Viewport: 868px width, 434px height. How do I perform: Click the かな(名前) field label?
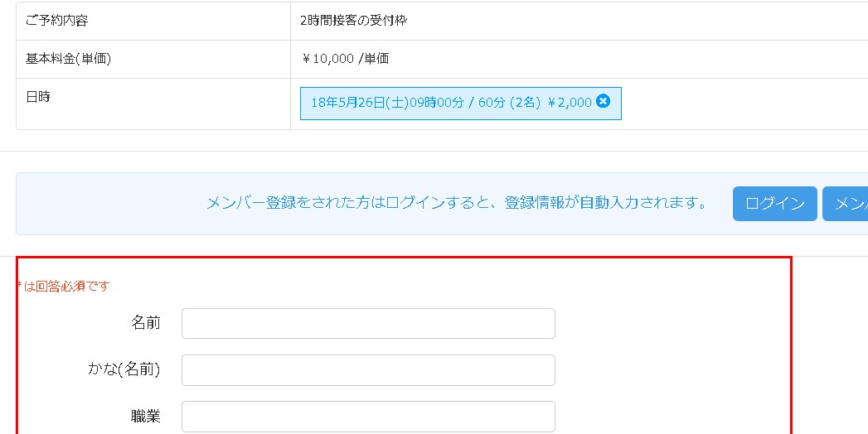click(x=124, y=369)
